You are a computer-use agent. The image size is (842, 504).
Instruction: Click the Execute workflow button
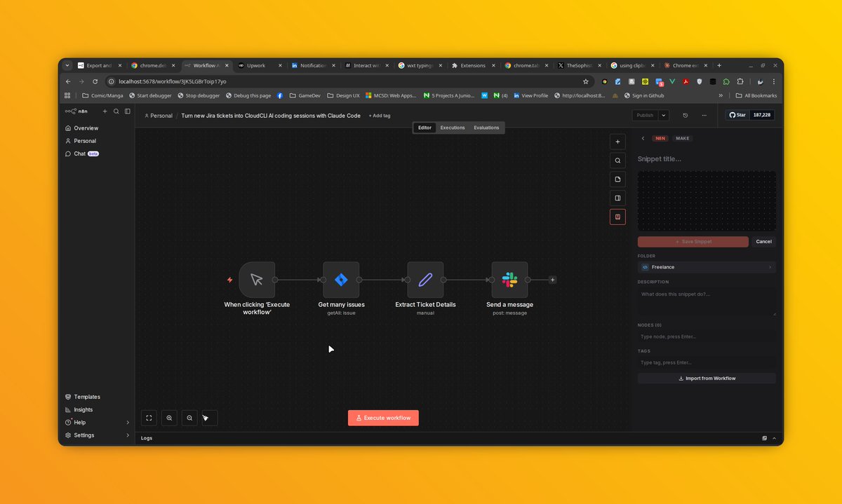383,418
